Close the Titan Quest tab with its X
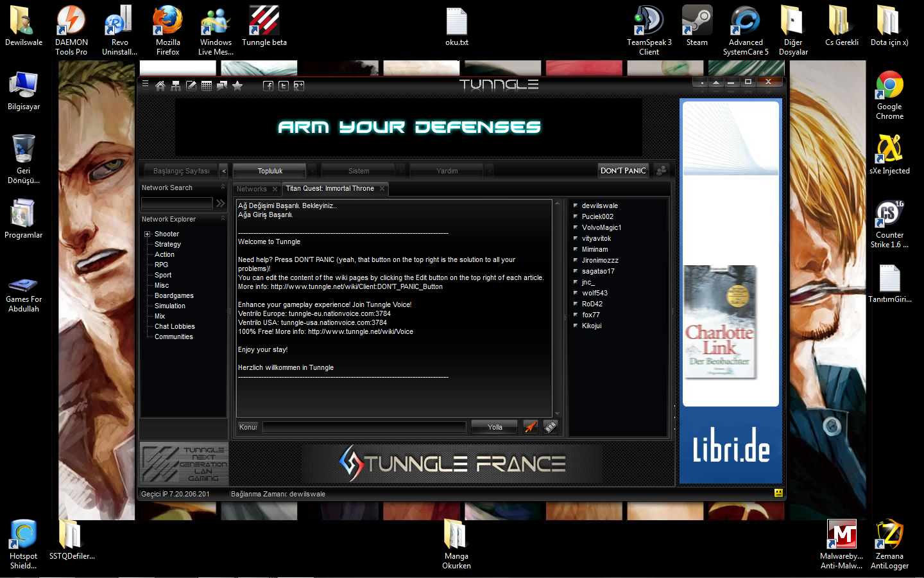The image size is (924, 578). (382, 188)
